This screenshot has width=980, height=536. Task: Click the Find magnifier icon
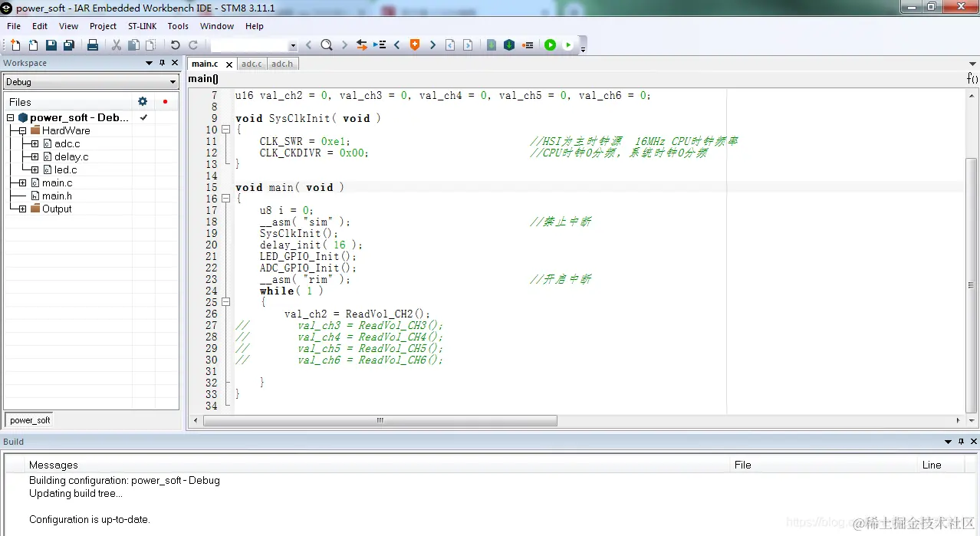[327, 45]
